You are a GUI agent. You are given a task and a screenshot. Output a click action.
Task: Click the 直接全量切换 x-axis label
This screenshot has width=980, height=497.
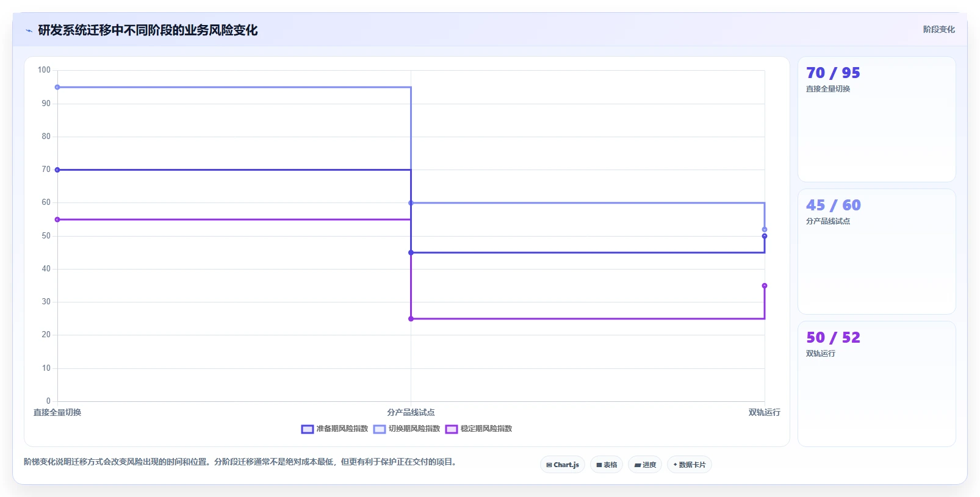point(57,413)
